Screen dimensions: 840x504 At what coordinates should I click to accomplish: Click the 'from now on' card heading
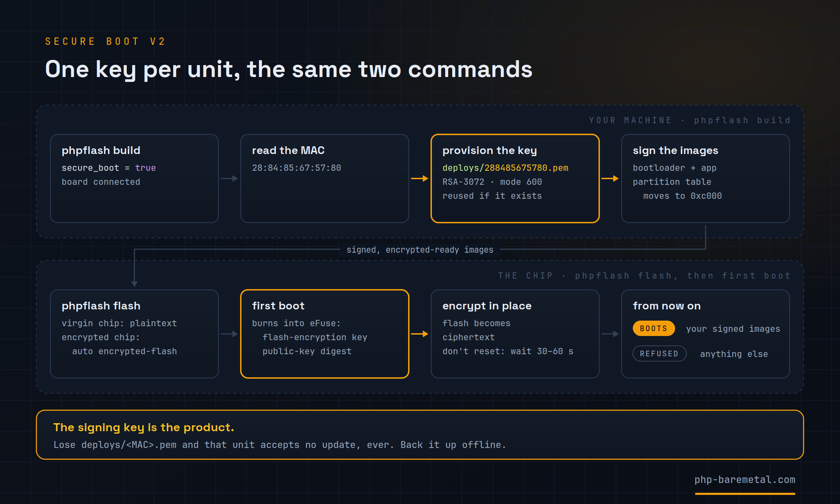pos(667,306)
